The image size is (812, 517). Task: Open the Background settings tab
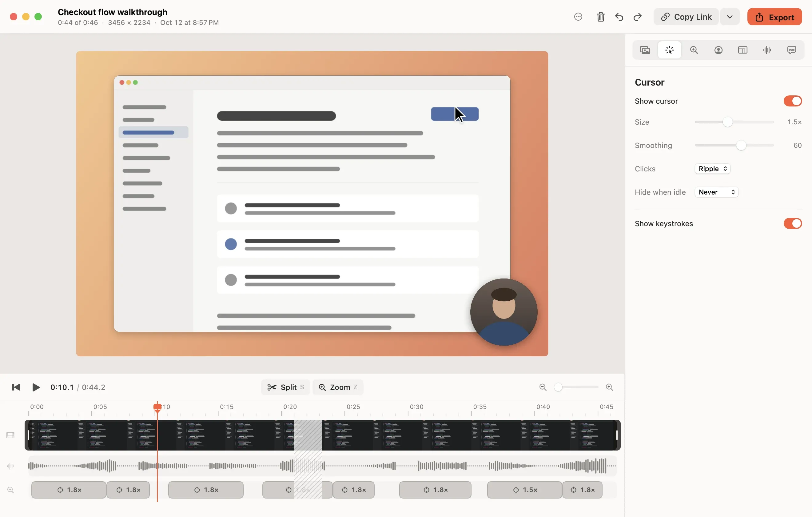coord(645,50)
